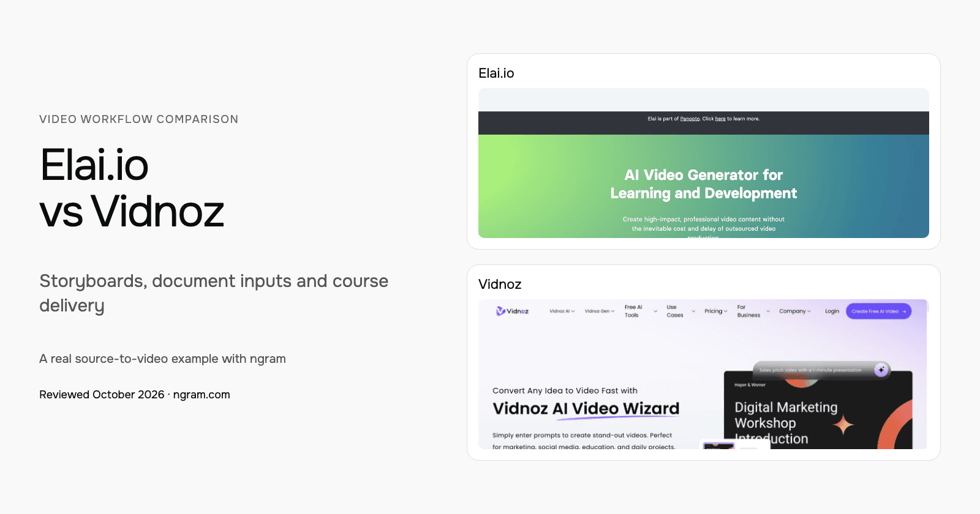
Task: Expand the Free AI Tools menu
Action: [x=641, y=311]
